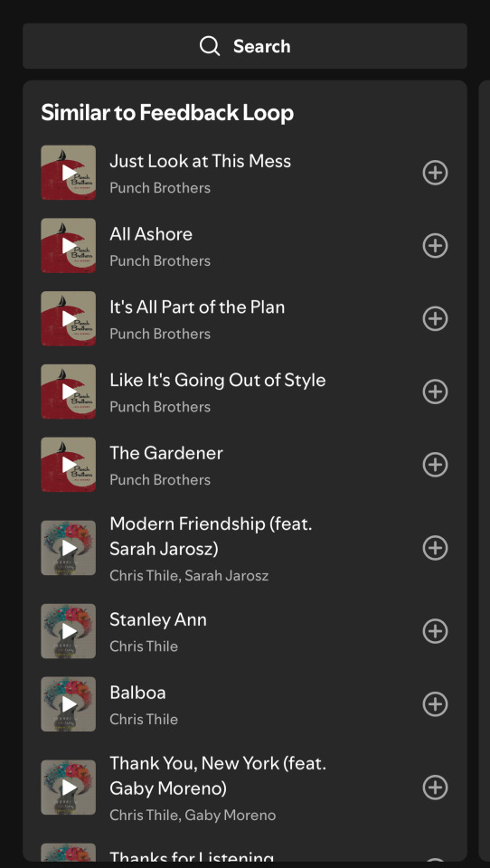Add All Ashore using plus icon
Screen dimensions: 490x868
pyautogui.click(x=435, y=246)
